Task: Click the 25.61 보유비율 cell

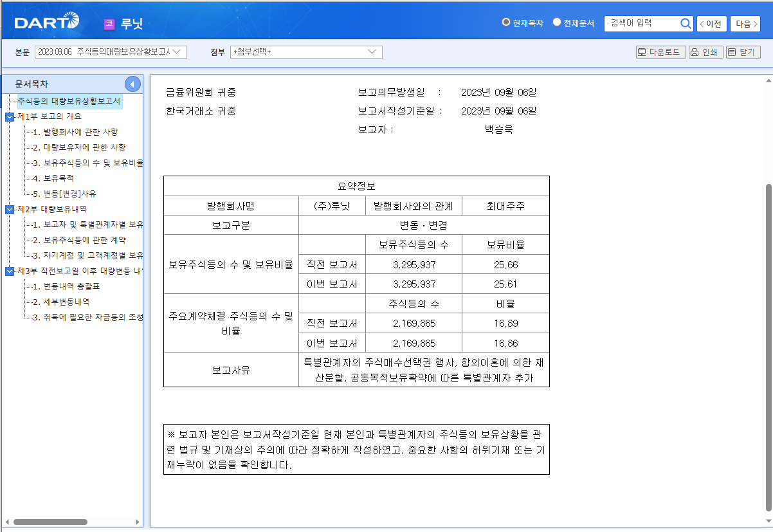Action: click(505, 284)
